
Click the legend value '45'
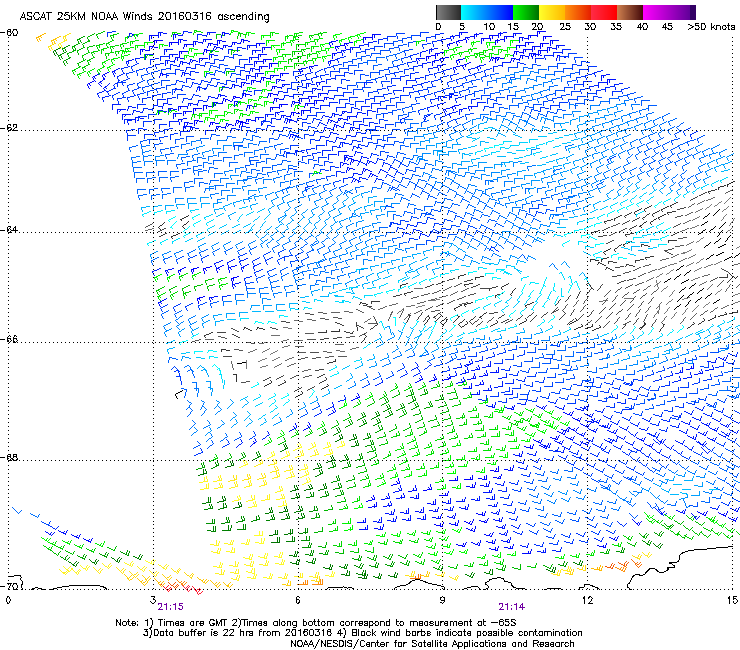coord(667,27)
